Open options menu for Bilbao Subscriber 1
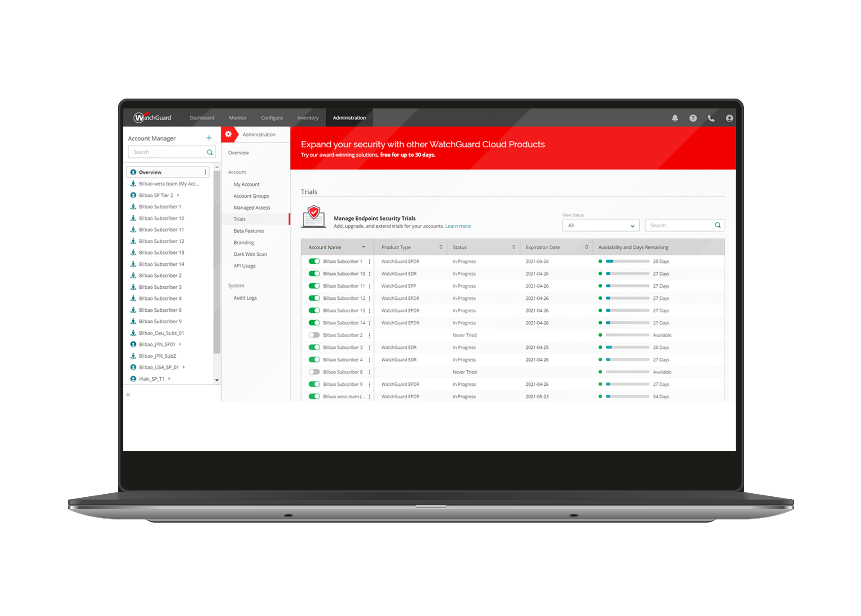This screenshot has width=861, height=616. click(369, 261)
